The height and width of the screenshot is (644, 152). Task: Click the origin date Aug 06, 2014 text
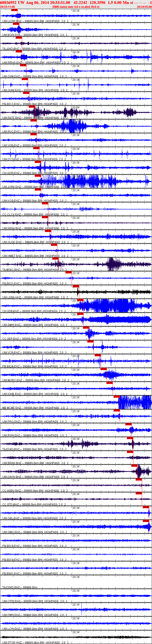point(37,3)
